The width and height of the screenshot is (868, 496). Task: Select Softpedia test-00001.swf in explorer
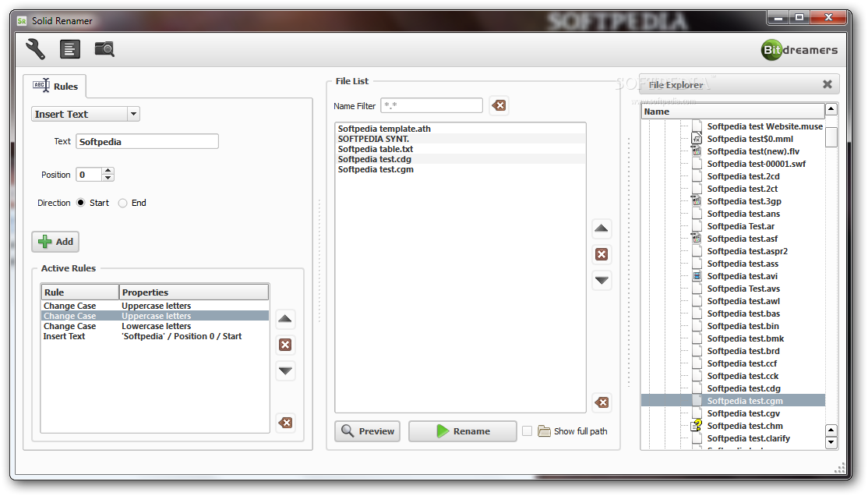(756, 164)
